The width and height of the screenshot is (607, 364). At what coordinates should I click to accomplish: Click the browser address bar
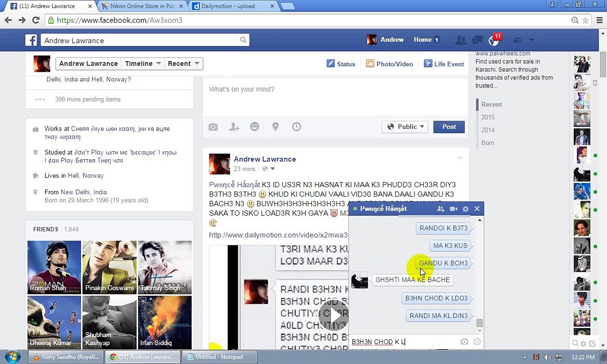point(309,20)
